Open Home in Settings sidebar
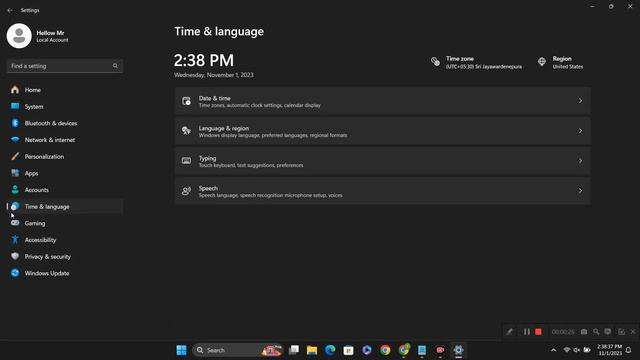 click(x=65, y=90)
